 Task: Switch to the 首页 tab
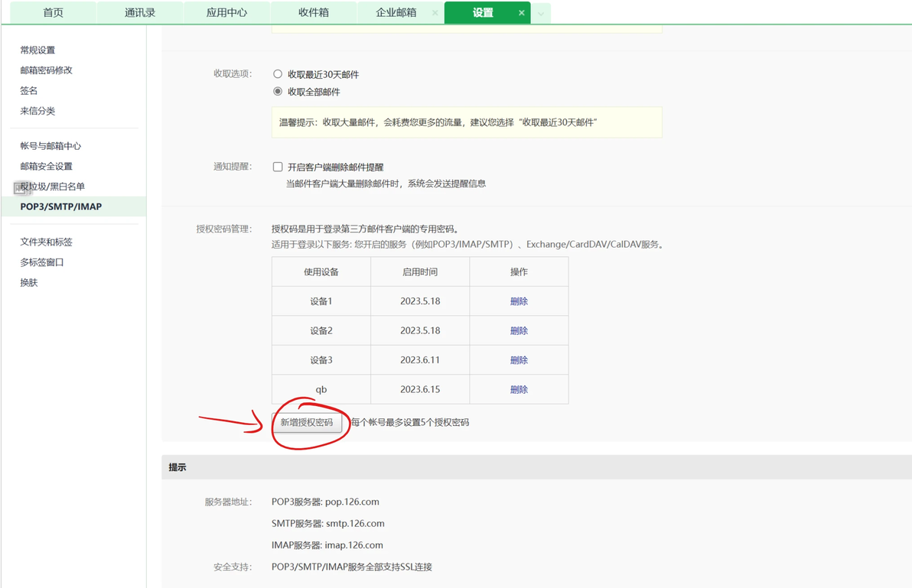pyautogui.click(x=53, y=12)
